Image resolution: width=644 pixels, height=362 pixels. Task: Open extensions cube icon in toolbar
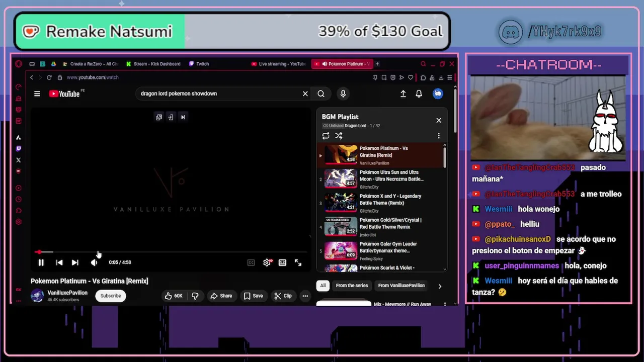(x=423, y=77)
